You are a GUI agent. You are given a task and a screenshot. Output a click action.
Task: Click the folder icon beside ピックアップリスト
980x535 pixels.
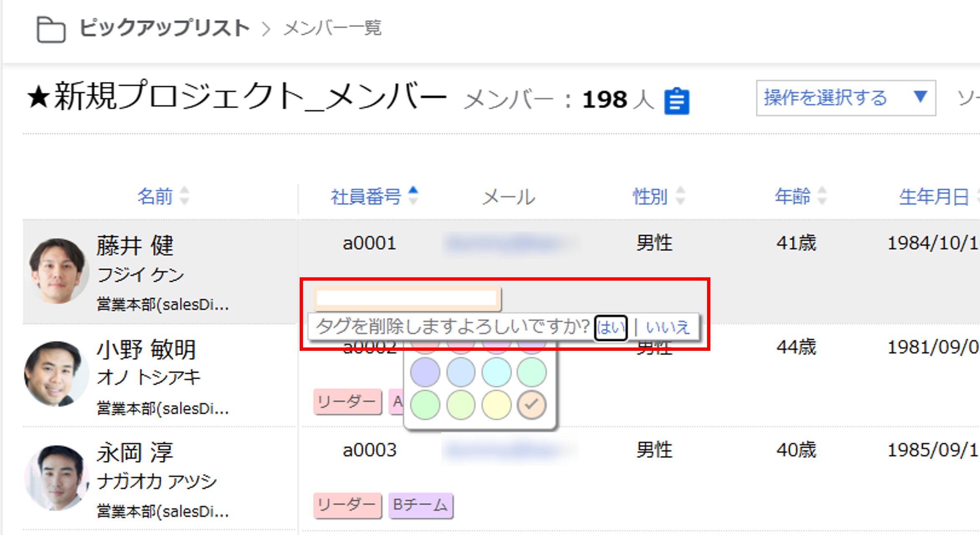pyautogui.click(x=51, y=29)
